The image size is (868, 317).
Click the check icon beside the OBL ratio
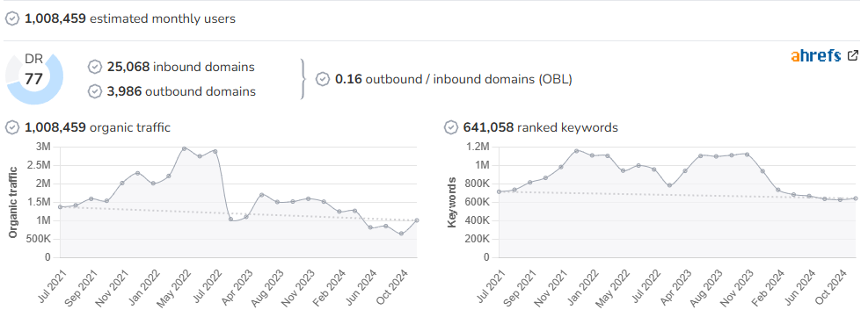[x=323, y=79]
